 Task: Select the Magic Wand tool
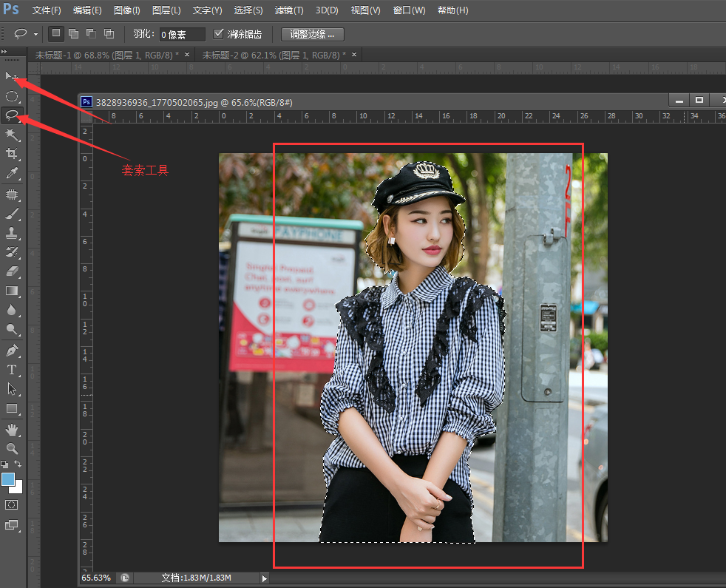tap(12, 135)
